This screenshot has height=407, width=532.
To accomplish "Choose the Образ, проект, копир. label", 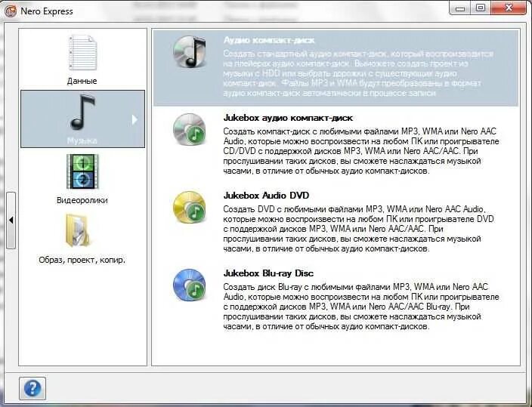I will (x=82, y=261).
